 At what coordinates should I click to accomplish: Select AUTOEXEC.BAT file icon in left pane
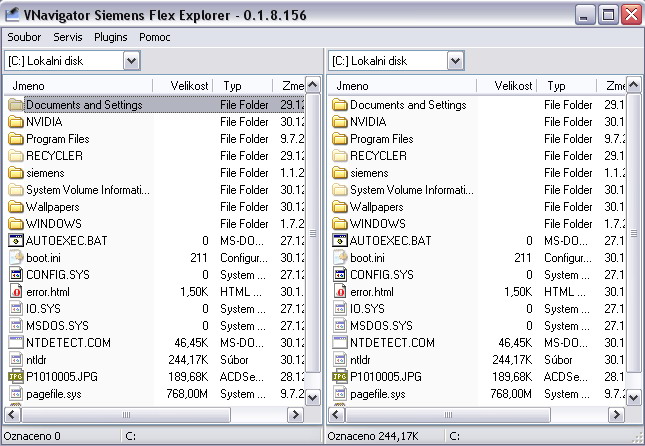pos(16,241)
